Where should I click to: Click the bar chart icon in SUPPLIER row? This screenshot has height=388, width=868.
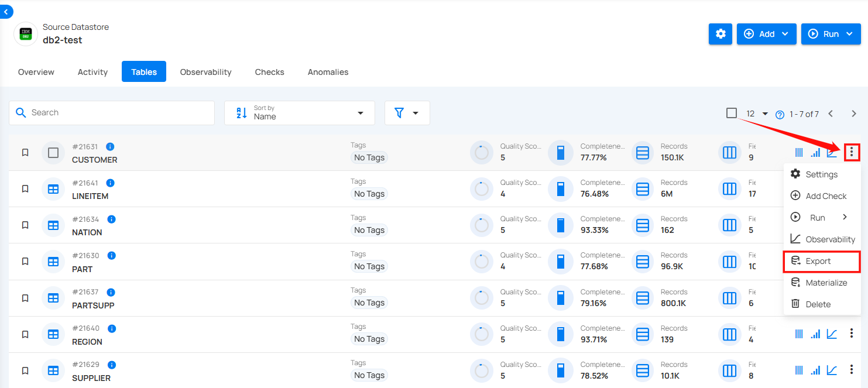(x=815, y=370)
